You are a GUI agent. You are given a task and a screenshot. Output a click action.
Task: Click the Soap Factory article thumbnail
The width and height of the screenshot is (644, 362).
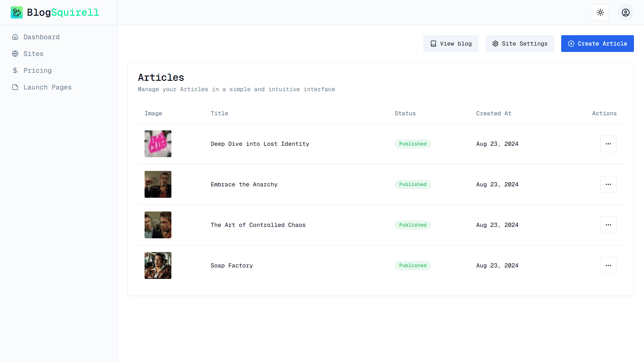[x=158, y=265]
